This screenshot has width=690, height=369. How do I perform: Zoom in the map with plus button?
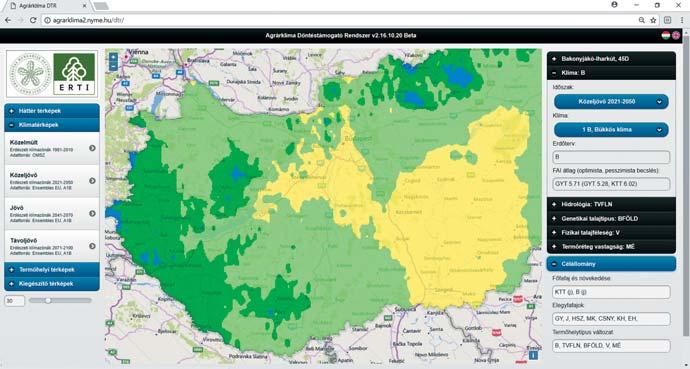[x=113, y=57]
